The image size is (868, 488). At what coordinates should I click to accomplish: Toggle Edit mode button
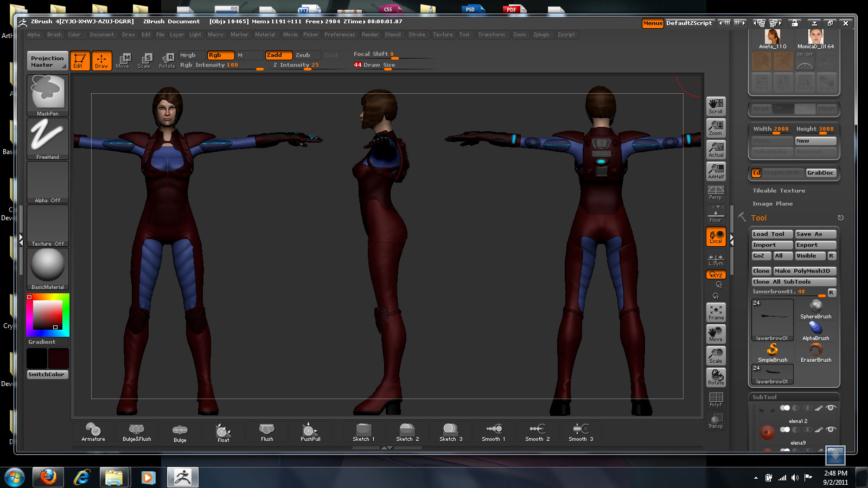pos(80,61)
